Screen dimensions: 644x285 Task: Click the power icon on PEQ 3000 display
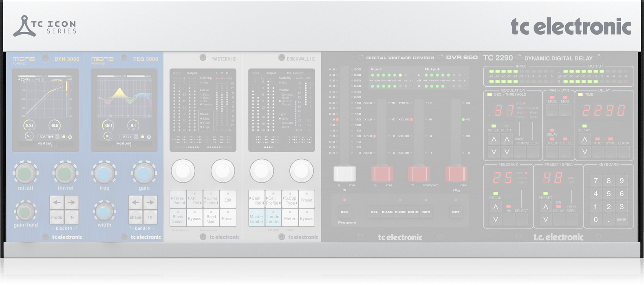149,137
